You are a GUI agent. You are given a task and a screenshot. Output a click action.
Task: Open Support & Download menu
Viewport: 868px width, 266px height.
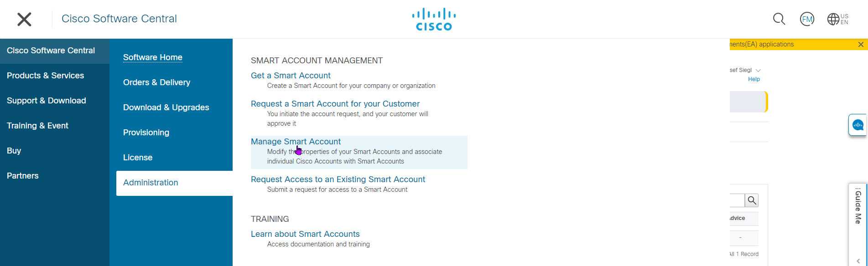click(x=47, y=101)
